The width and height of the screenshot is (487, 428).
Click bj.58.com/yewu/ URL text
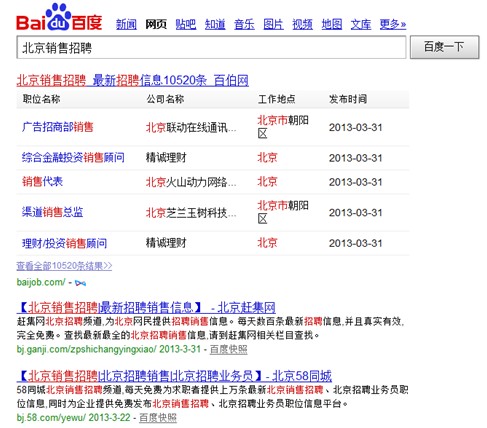click(51, 418)
